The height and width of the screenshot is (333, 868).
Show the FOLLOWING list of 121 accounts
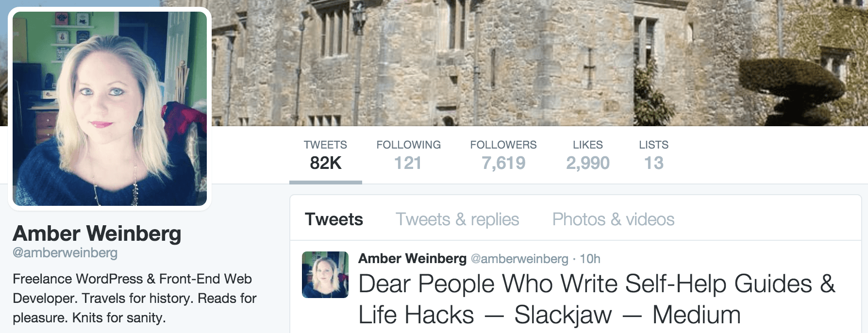pos(408,155)
